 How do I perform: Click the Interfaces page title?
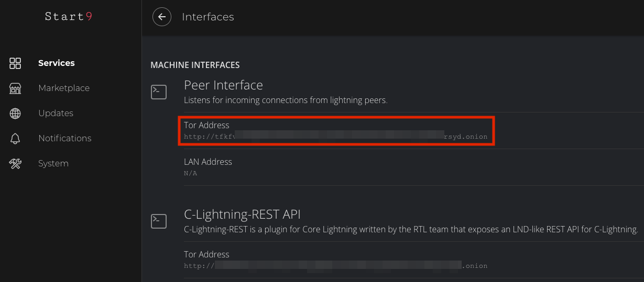(208, 17)
